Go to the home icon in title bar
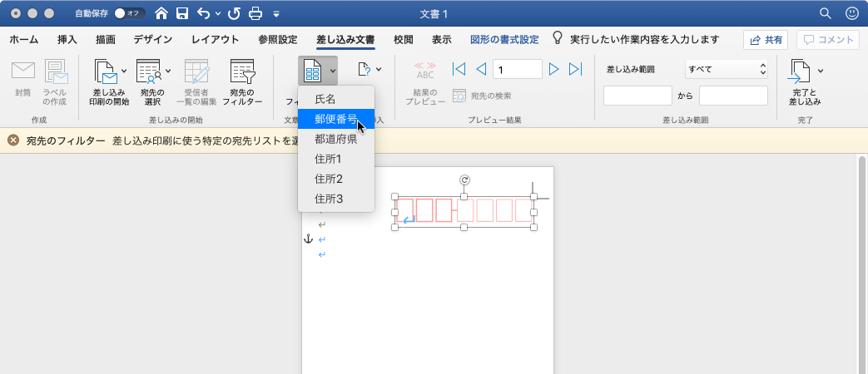Screen dimensions: 868x374 pyautogui.click(x=161, y=13)
